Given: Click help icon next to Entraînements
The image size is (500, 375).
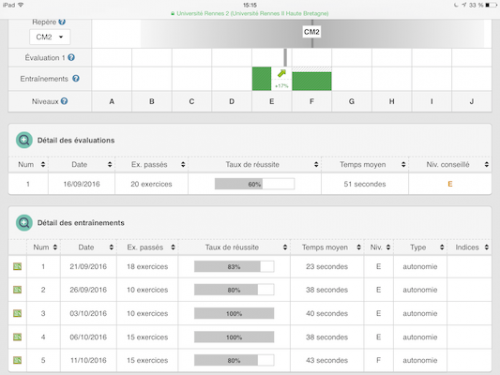Looking at the screenshot, I should [76, 79].
